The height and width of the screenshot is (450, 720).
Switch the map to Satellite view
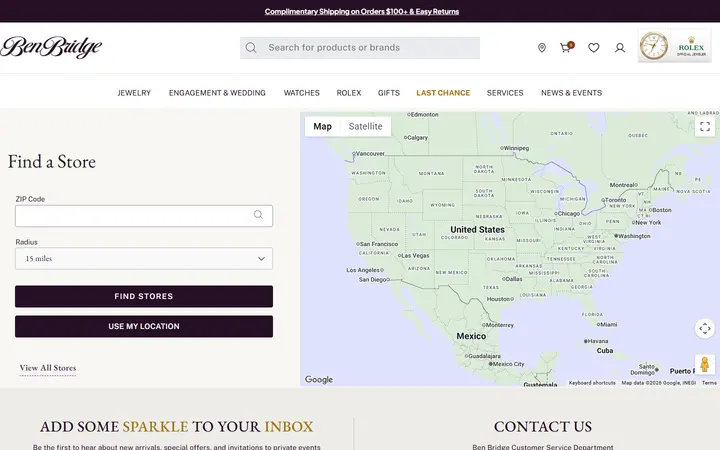click(366, 126)
